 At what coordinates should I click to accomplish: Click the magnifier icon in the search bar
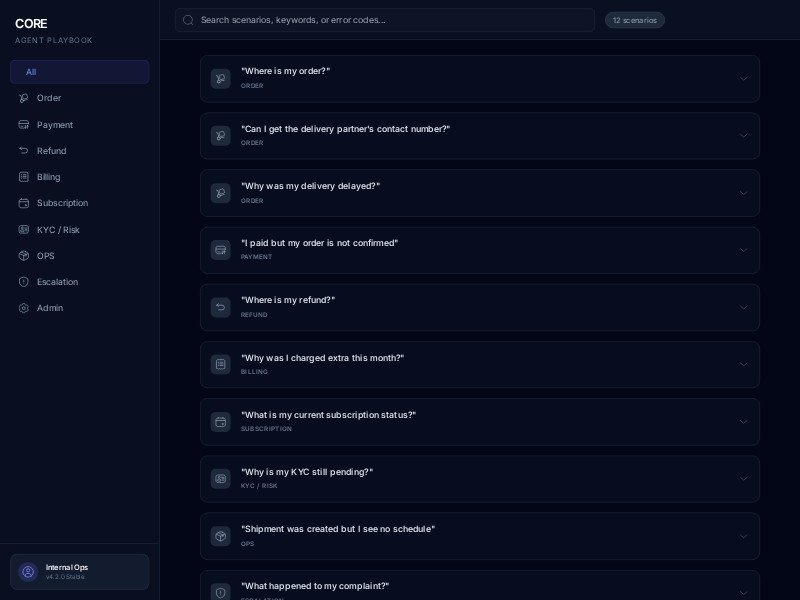[x=188, y=20]
